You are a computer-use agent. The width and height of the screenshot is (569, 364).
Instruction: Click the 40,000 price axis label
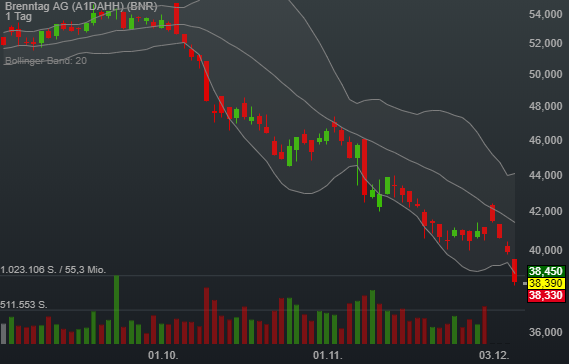tap(545, 250)
